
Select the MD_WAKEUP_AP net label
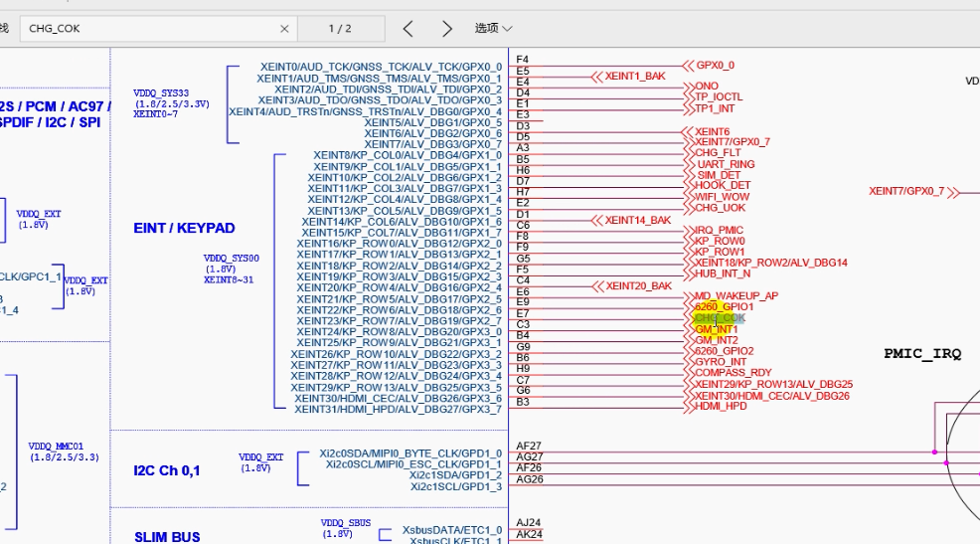click(x=735, y=296)
